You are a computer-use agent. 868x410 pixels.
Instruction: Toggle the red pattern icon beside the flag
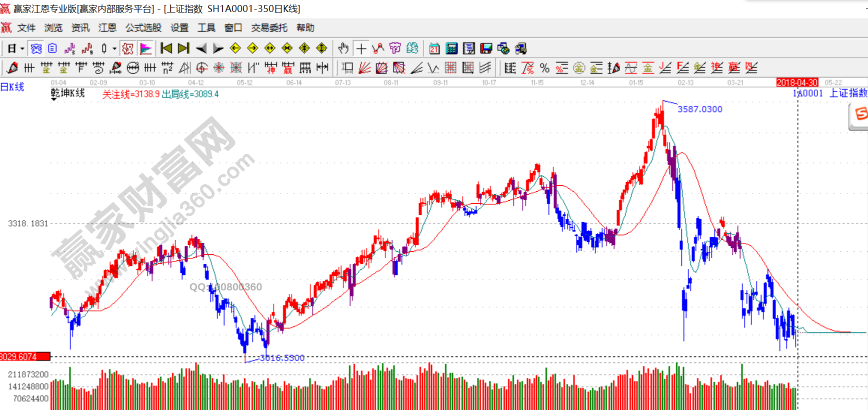click(128, 49)
